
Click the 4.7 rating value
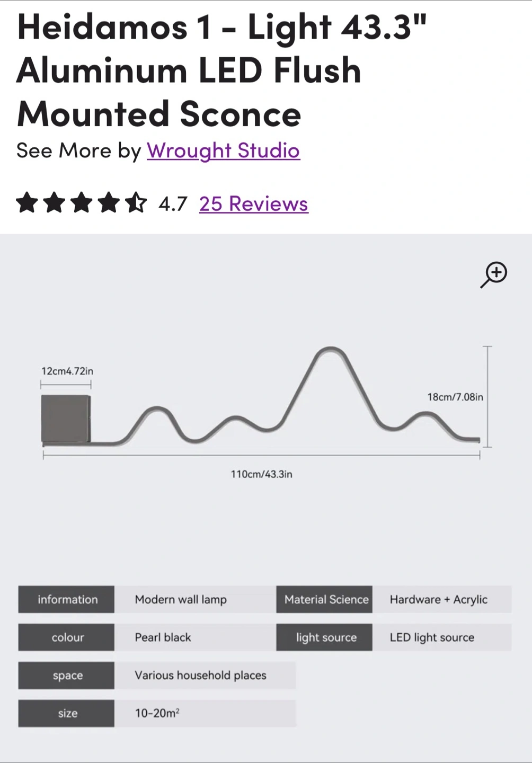[x=173, y=204]
